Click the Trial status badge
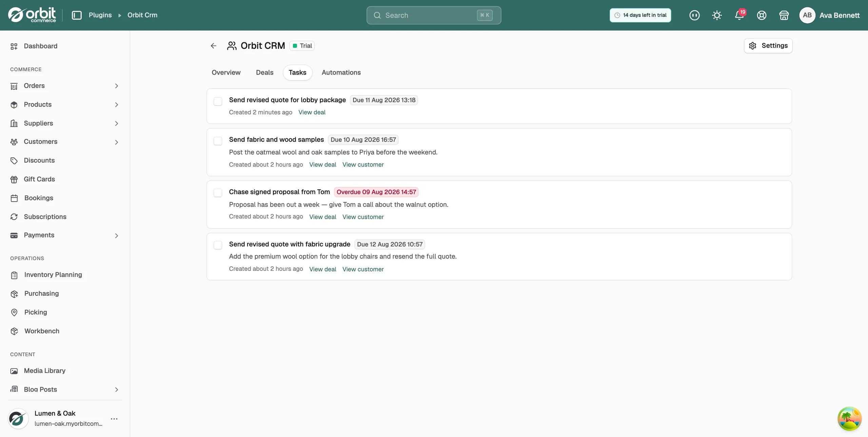868x437 pixels. point(302,46)
